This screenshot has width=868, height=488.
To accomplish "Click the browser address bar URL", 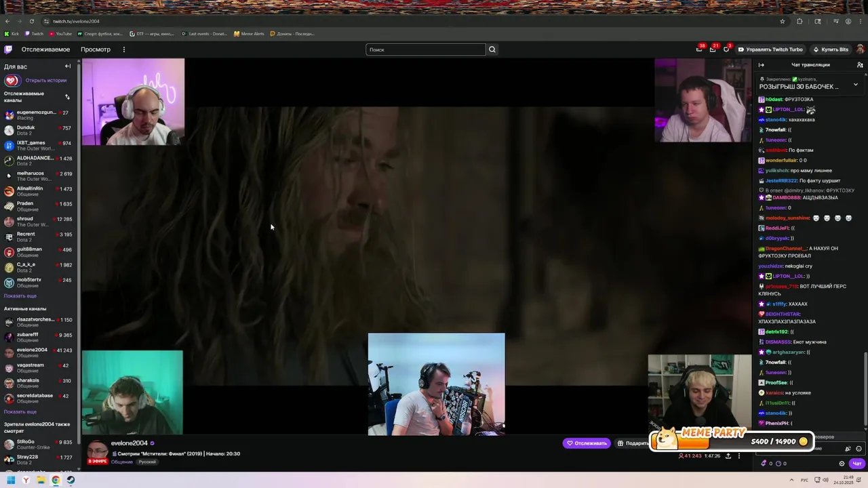I will coord(76,21).
